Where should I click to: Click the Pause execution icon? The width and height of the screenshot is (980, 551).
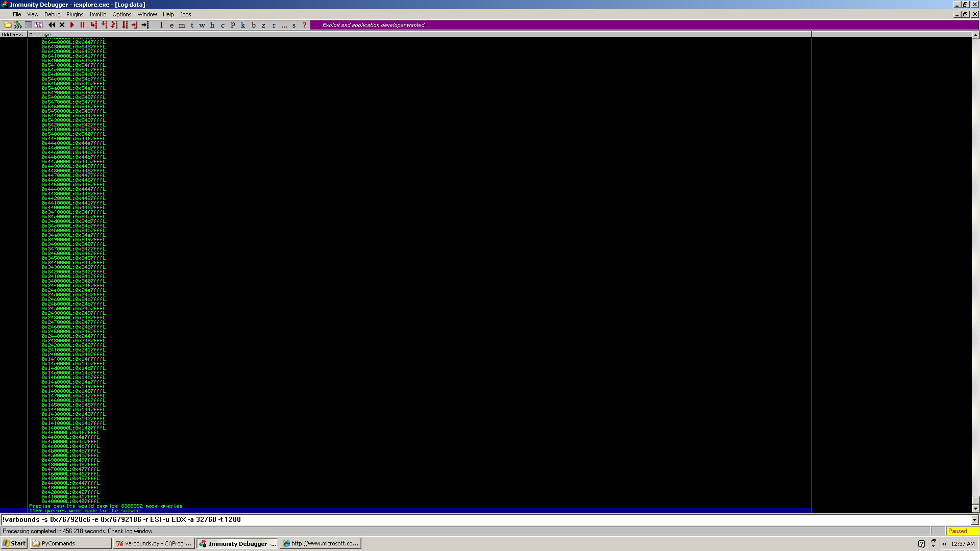click(82, 24)
